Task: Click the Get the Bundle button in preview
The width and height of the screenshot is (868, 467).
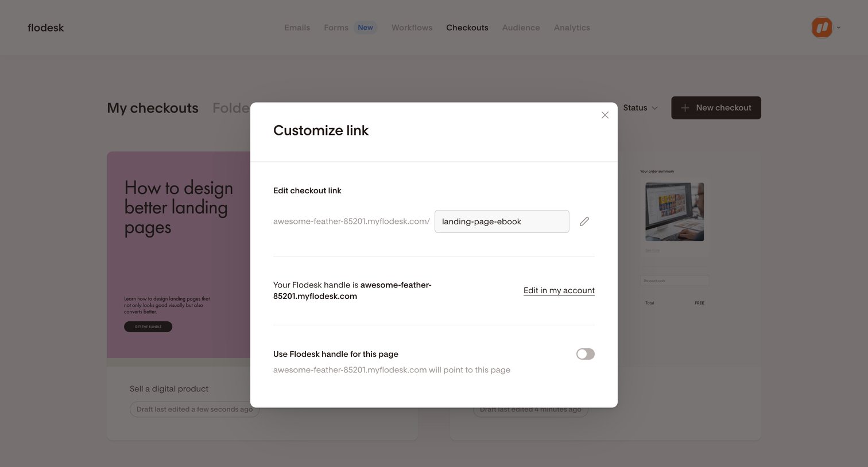Action: coord(148,326)
